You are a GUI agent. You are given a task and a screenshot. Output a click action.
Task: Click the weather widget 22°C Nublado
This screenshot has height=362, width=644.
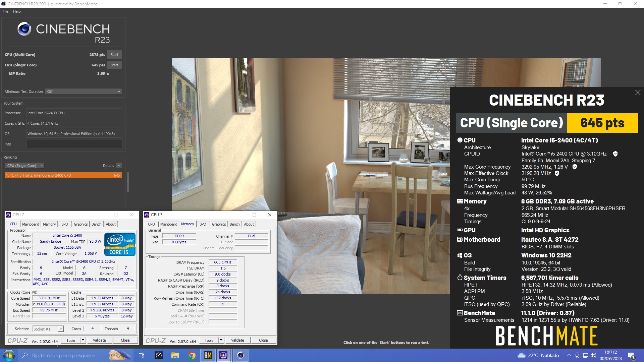(538, 355)
